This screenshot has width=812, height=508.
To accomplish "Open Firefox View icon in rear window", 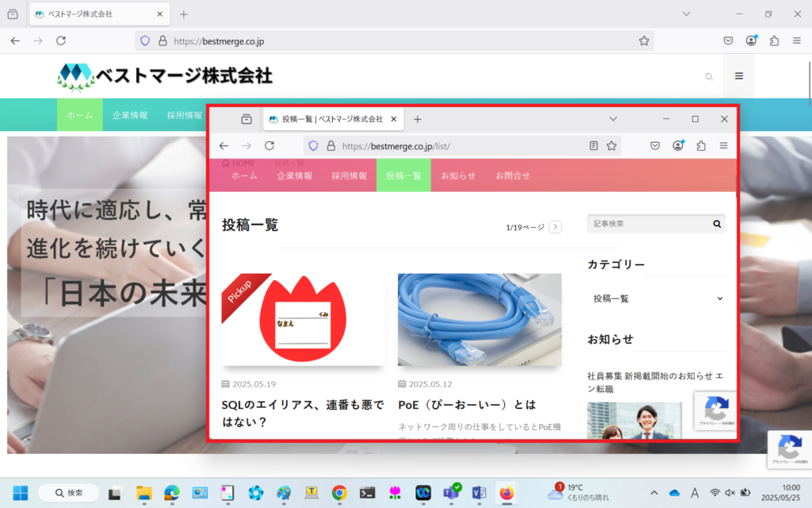I will [13, 14].
